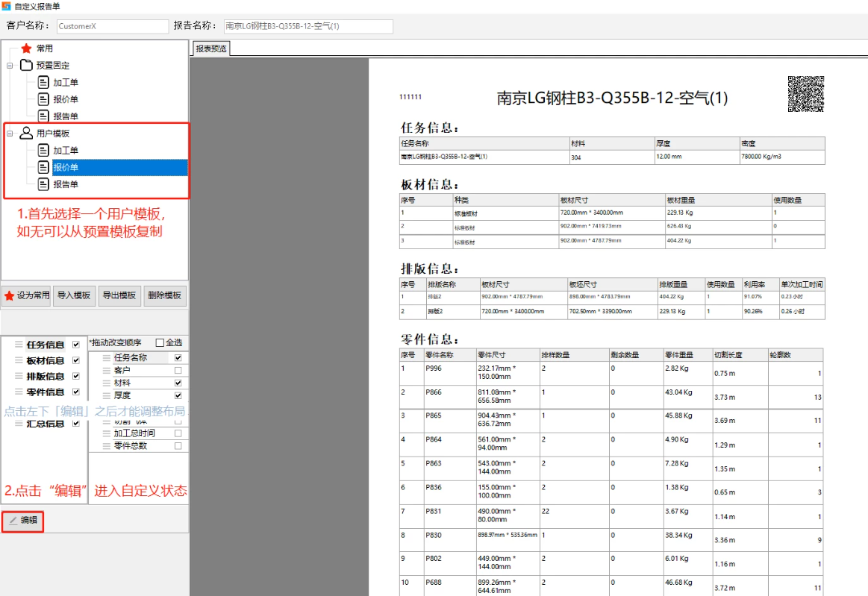The height and width of the screenshot is (596, 868).
Task: Click the document icon of 报价单 under 预置固定
Action: coord(43,100)
